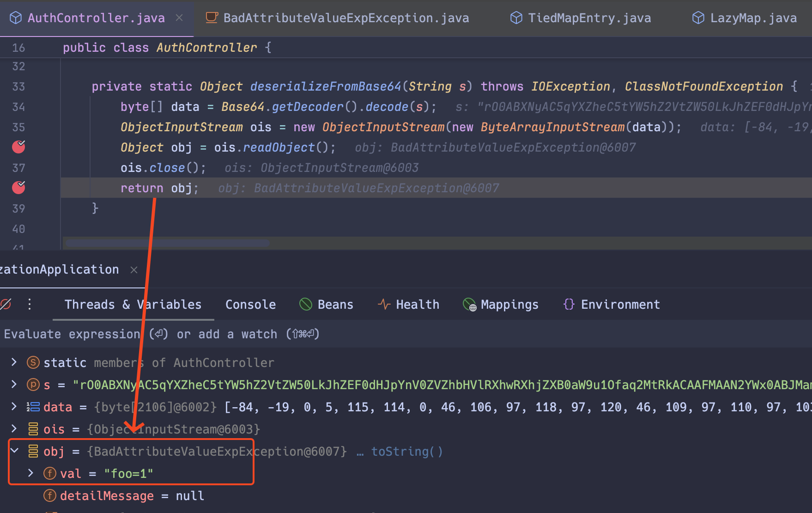The width and height of the screenshot is (812, 513).
Task: Click the Health pulse icon
Action: pos(384,304)
